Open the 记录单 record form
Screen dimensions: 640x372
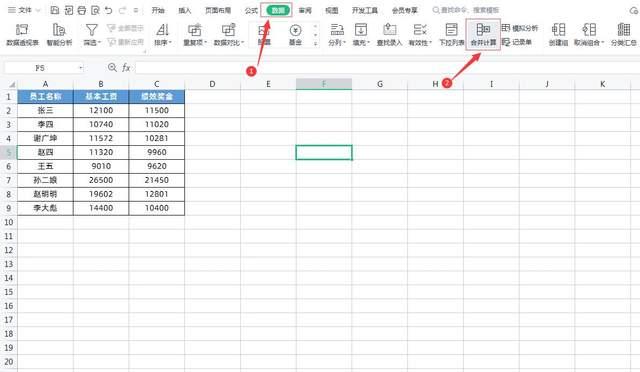[517, 42]
